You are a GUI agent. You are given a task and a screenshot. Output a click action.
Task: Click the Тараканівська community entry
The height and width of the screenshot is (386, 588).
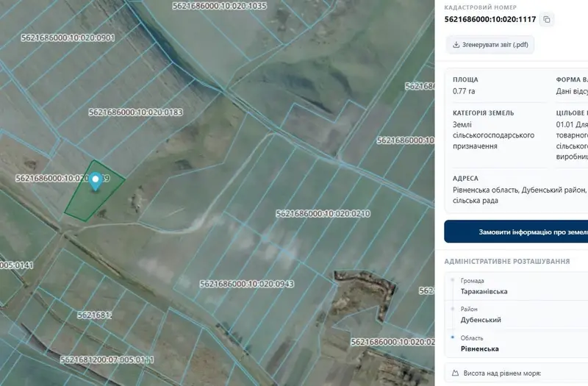click(x=484, y=291)
